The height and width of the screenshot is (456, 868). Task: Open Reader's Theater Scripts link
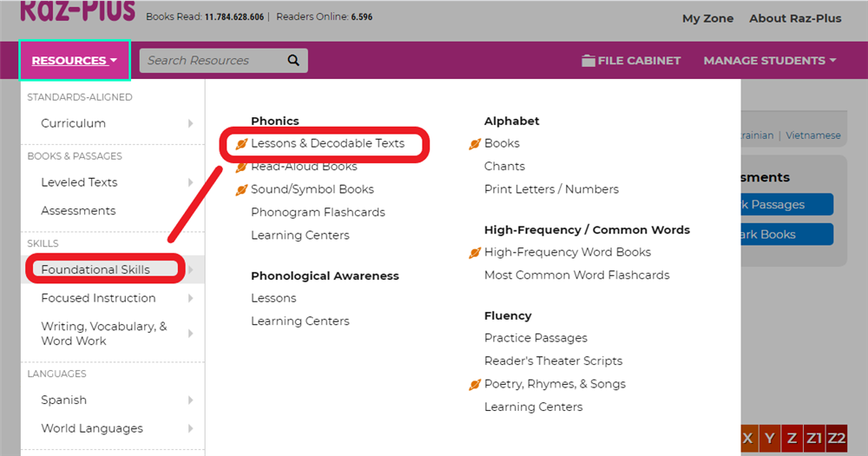click(553, 360)
